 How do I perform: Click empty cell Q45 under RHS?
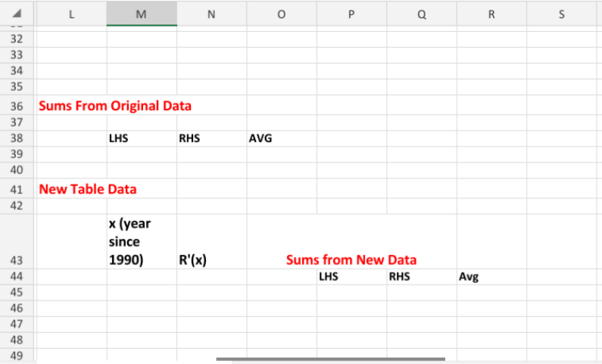(x=422, y=292)
